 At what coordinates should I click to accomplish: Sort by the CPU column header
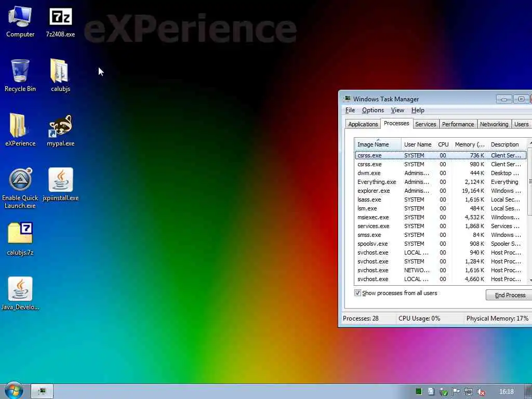tap(443, 144)
